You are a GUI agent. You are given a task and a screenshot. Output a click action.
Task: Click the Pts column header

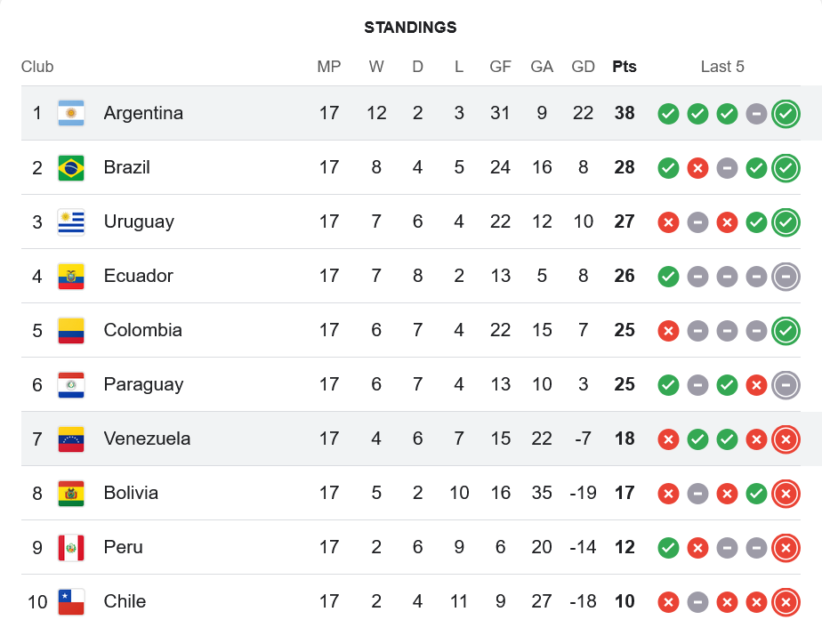click(x=625, y=67)
